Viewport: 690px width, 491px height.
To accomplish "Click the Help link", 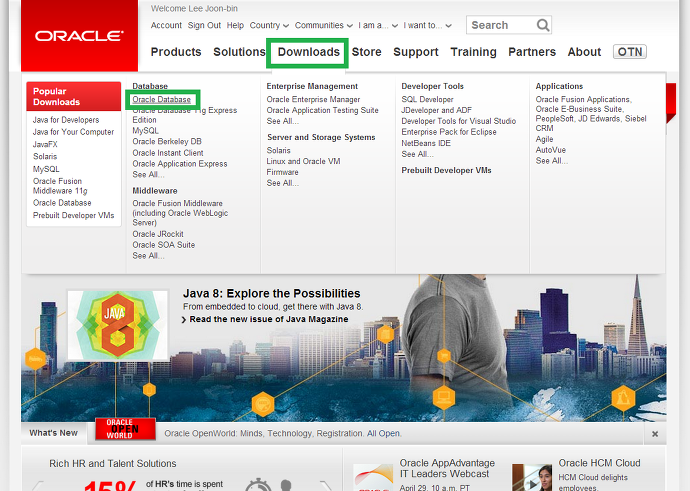I will coord(235,26).
